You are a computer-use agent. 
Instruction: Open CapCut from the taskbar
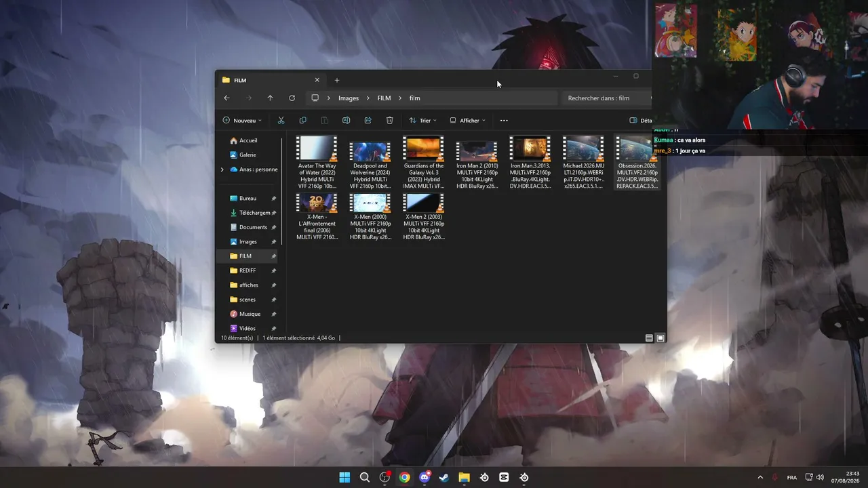pos(504,477)
